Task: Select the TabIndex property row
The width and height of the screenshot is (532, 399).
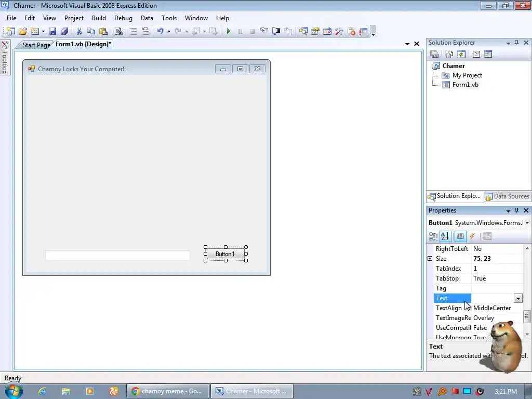Action: 478,269
